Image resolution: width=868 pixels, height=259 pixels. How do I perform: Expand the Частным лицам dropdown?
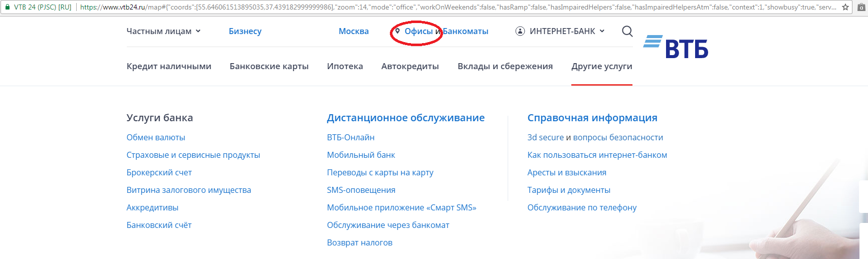point(163,31)
